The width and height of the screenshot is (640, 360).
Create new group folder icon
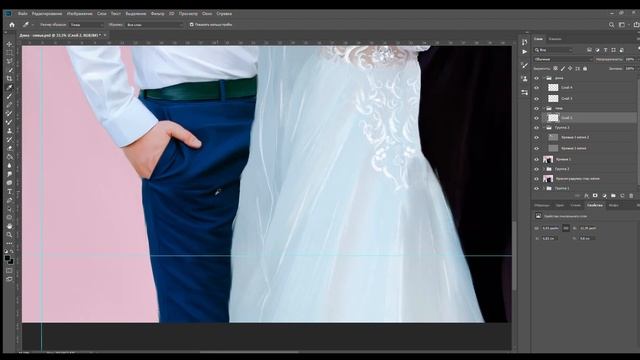pyautogui.click(x=613, y=196)
